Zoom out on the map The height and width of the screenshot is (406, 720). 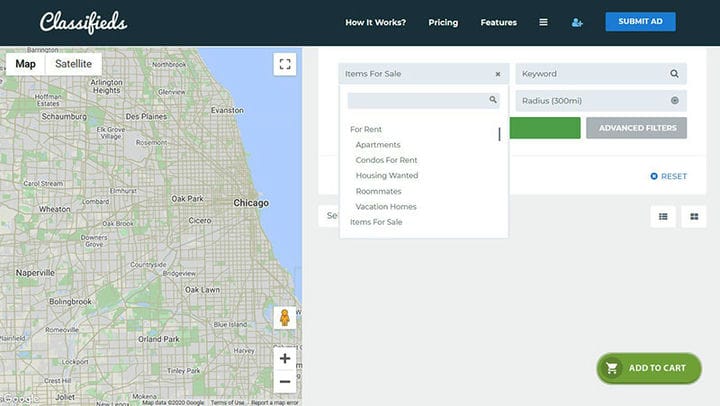(x=285, y=382)
